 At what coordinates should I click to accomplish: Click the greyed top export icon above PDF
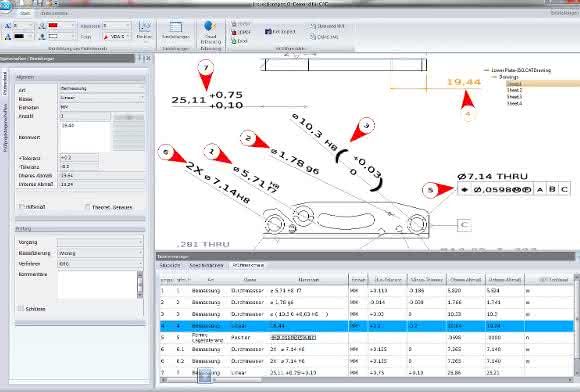234,24
